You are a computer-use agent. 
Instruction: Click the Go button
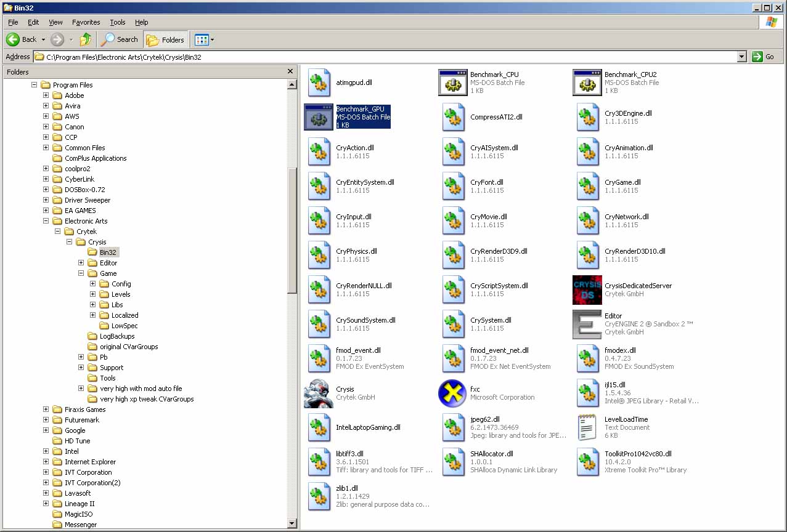pos(764,57)
